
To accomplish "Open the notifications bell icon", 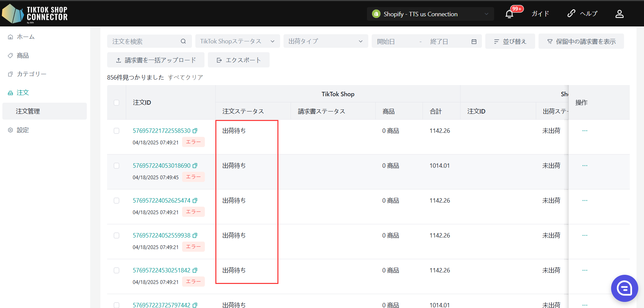I will (509, 14).
